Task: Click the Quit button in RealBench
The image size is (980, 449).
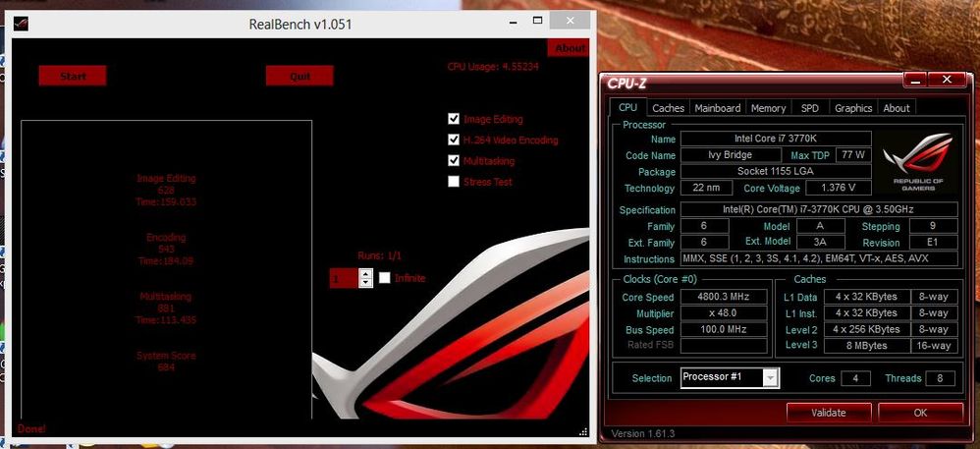Action: click(x=299, y=77)
